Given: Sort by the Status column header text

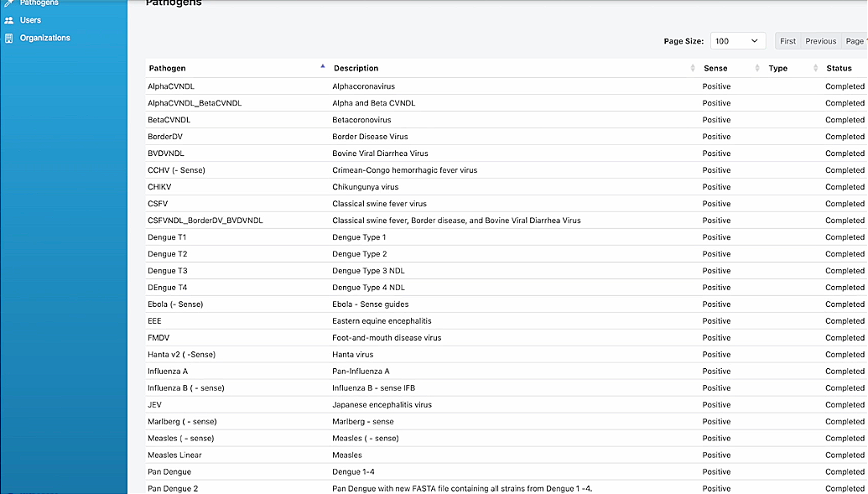Looking at the screenshot, I should (839, 68).
